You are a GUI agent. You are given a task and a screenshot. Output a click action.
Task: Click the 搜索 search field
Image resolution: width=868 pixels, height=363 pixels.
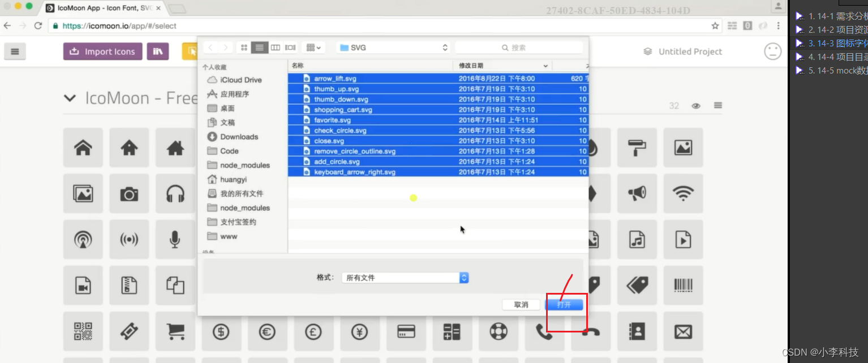click(x=518, y=47)
